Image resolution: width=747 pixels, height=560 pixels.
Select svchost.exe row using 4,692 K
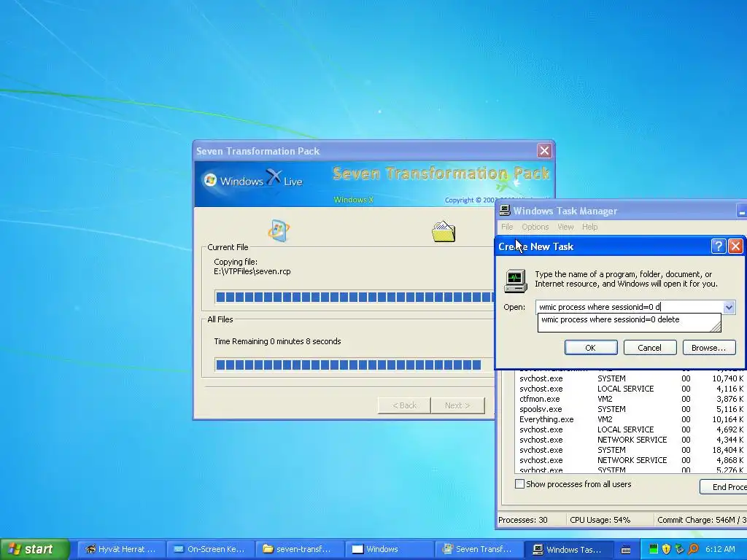tap(631, 429)
